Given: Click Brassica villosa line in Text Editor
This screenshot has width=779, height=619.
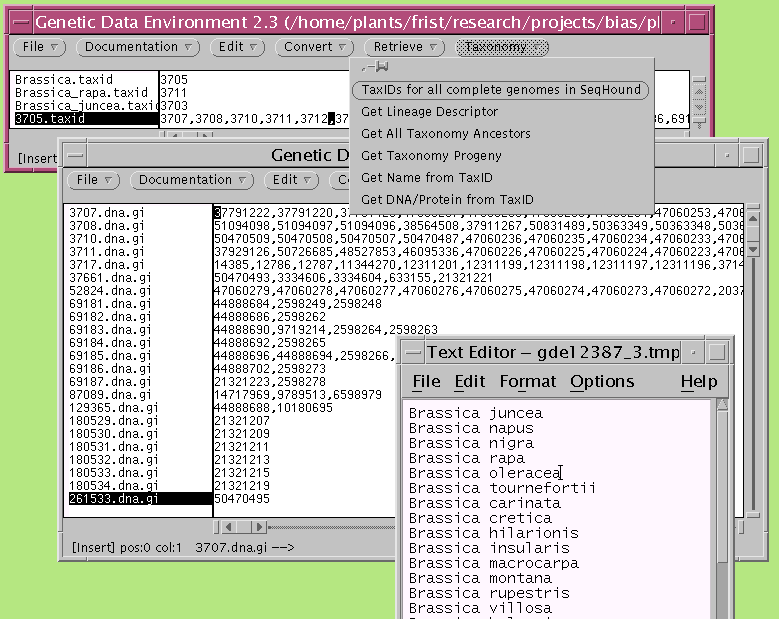Looking at the screenshot, I should (480, 608).
